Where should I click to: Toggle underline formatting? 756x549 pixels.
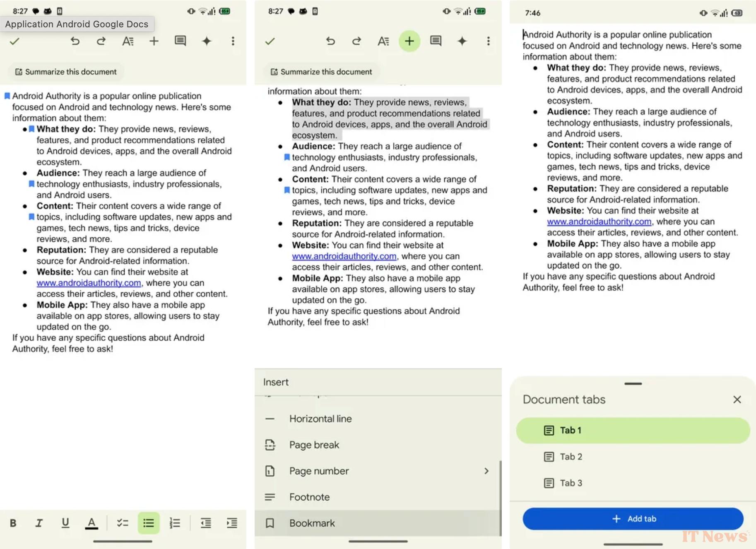pos(65,523)
